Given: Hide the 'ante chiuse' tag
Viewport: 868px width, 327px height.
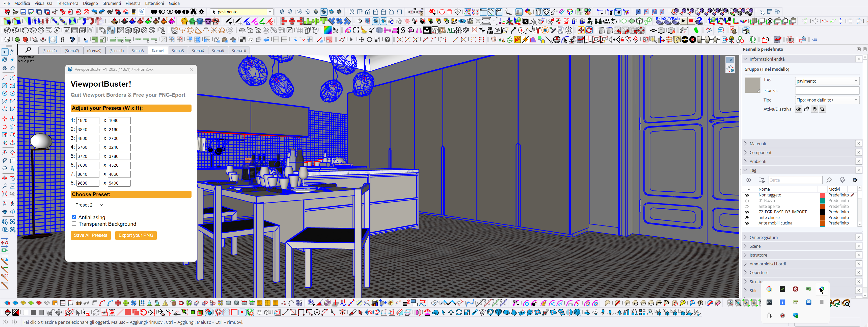Looking at the screenshot, I should [747, 217].
